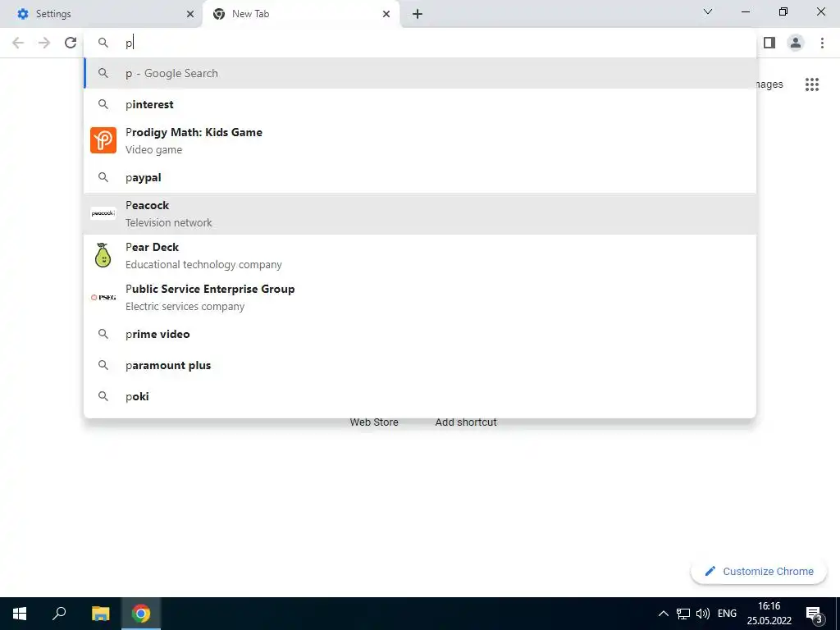The width and height of the screenshot is (840, 630).
Task: Switch to the New Tab tab
Action: 301,14
